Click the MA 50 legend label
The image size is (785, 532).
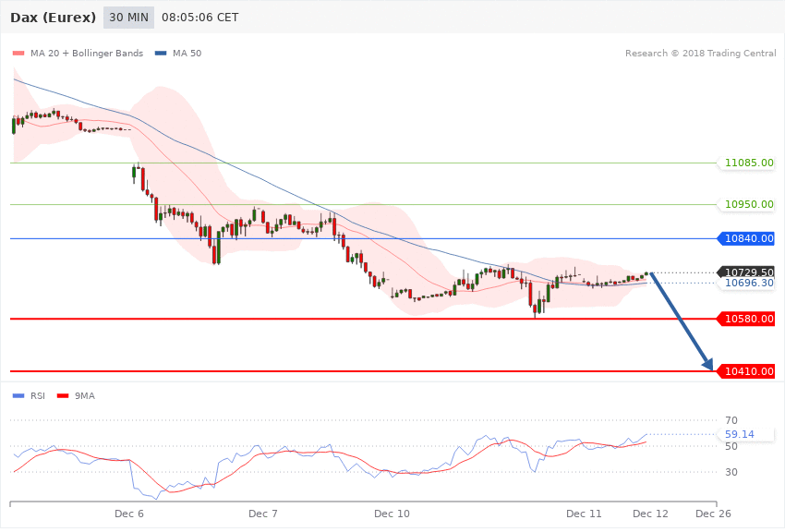tap(187, 53)
